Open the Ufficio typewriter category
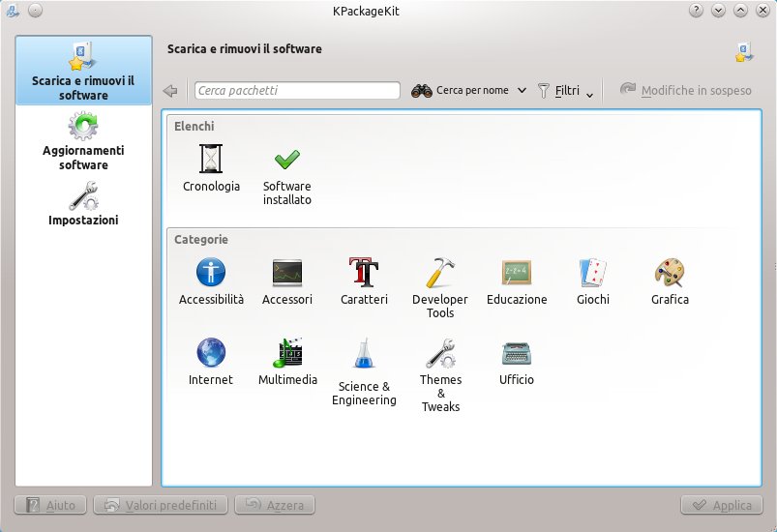The width and height of the screenshot is (777, 532). click(517, 353)
